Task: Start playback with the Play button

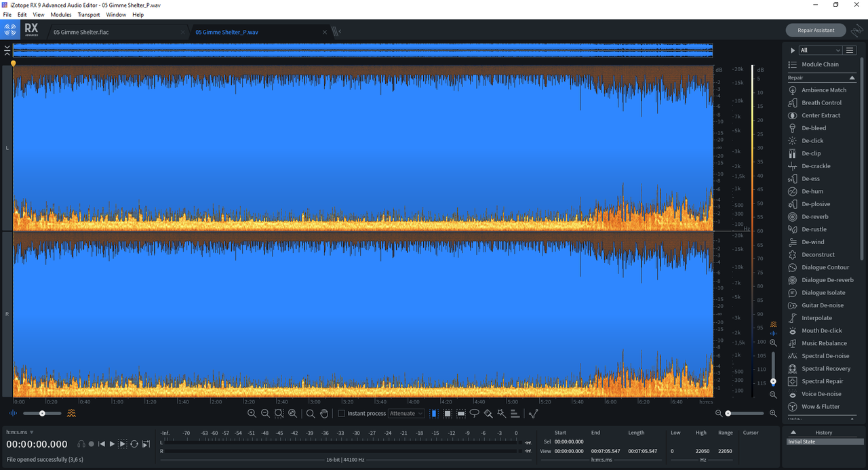Action: coord(112,444)
